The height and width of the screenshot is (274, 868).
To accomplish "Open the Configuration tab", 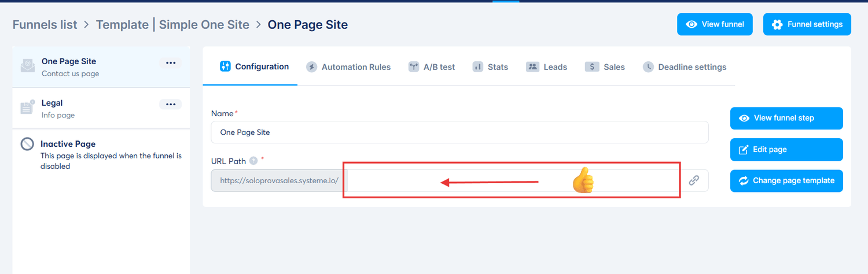I will (254, 66).
